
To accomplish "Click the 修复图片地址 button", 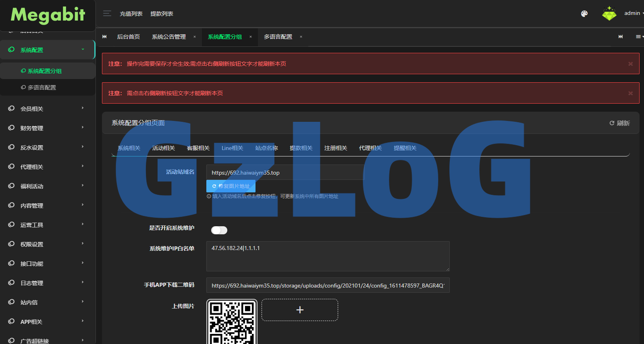I will [231, 186].
